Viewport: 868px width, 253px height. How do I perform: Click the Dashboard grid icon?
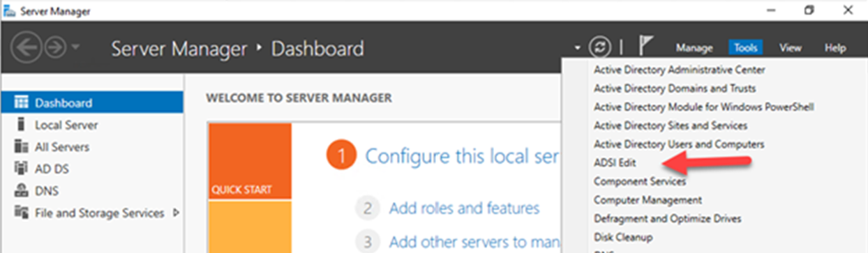[x=21, y=102]
